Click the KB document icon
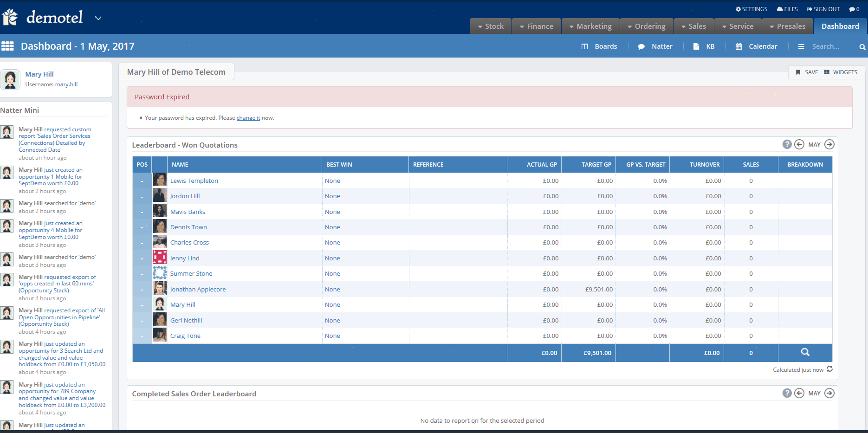Screen dimensions: 868x433 696,46
